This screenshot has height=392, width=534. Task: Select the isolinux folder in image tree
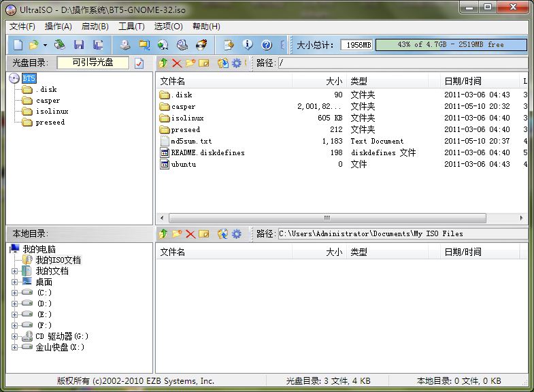[52, 112]
